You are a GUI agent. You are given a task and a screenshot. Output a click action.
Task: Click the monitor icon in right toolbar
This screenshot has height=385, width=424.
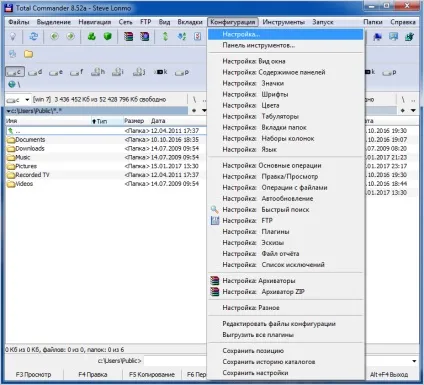[x=393, y=37]
